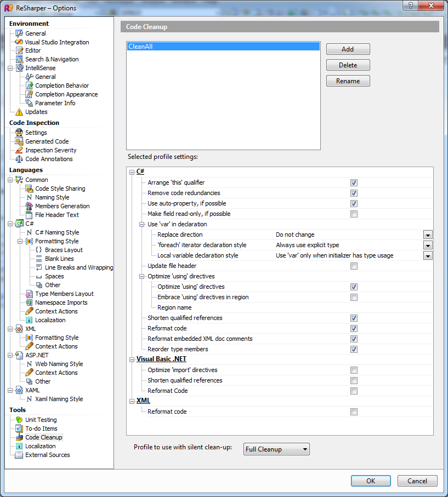
Task: Click the Updates warning icon
Action: pyautogui.click(x=19, y=112)
